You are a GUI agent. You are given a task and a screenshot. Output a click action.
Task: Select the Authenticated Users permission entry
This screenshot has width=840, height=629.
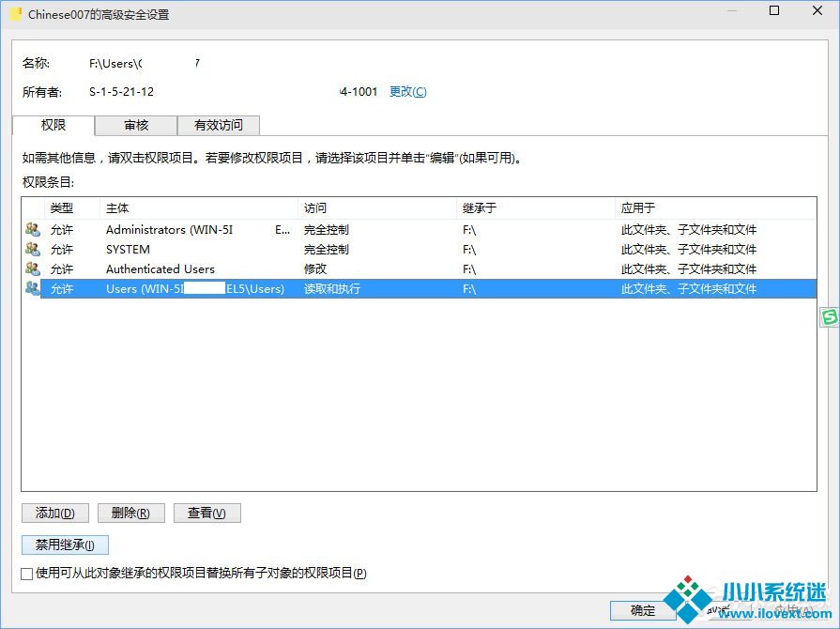pyautogui.click(x=420, y=268)
